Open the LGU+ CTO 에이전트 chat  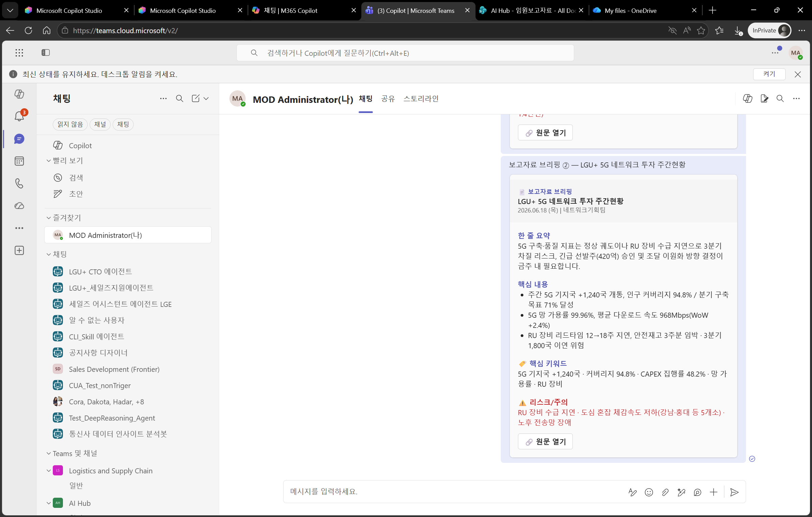click(x=128, y=272)
